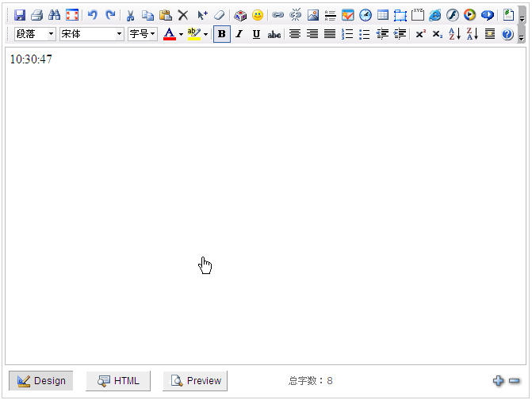
Task: Open the 宋体 font family dropdown
Action: tap(92, 34)
